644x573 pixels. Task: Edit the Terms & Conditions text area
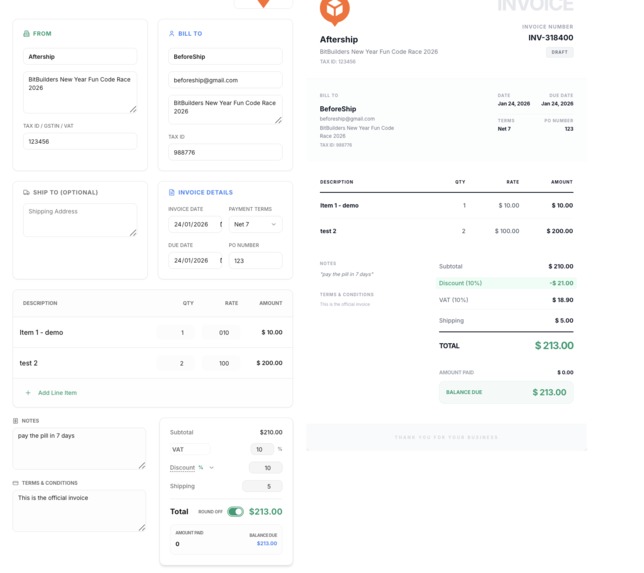point(79,511)
